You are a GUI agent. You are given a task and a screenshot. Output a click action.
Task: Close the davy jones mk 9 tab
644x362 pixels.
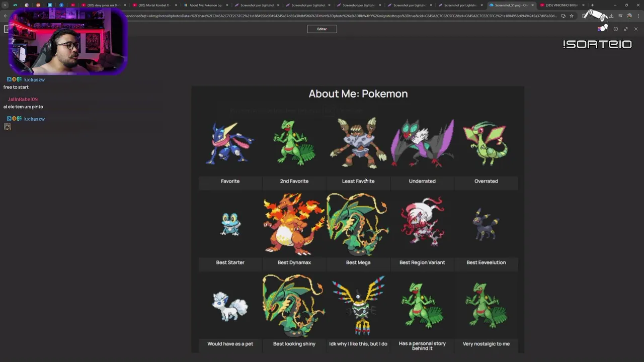[125, 5]
